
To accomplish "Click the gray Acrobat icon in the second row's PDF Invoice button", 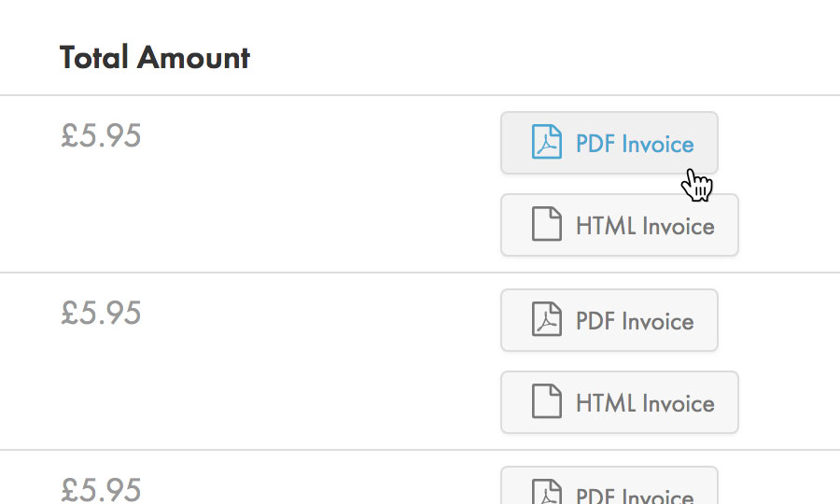I will (x=546, y=319).
